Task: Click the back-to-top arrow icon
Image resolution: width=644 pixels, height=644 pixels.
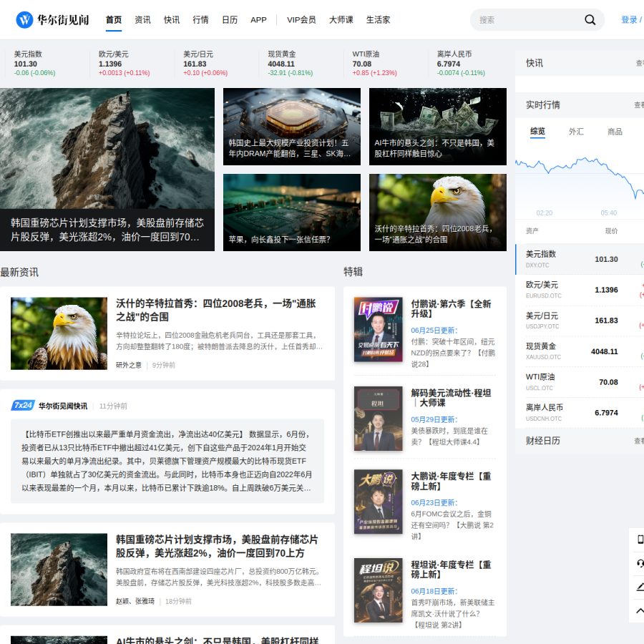Action: [x=640, y=611]
